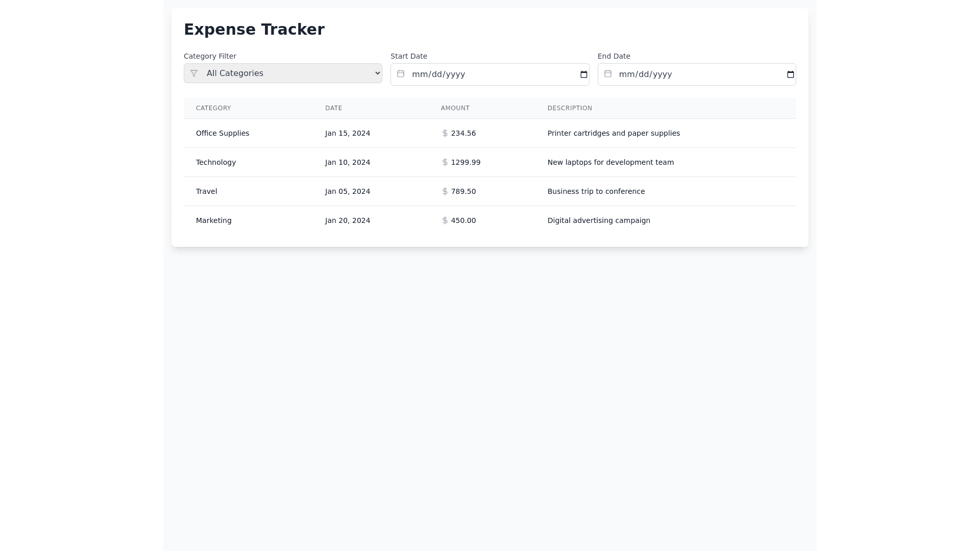Click dollar icon next to 450.00

(x=445, y=220)
